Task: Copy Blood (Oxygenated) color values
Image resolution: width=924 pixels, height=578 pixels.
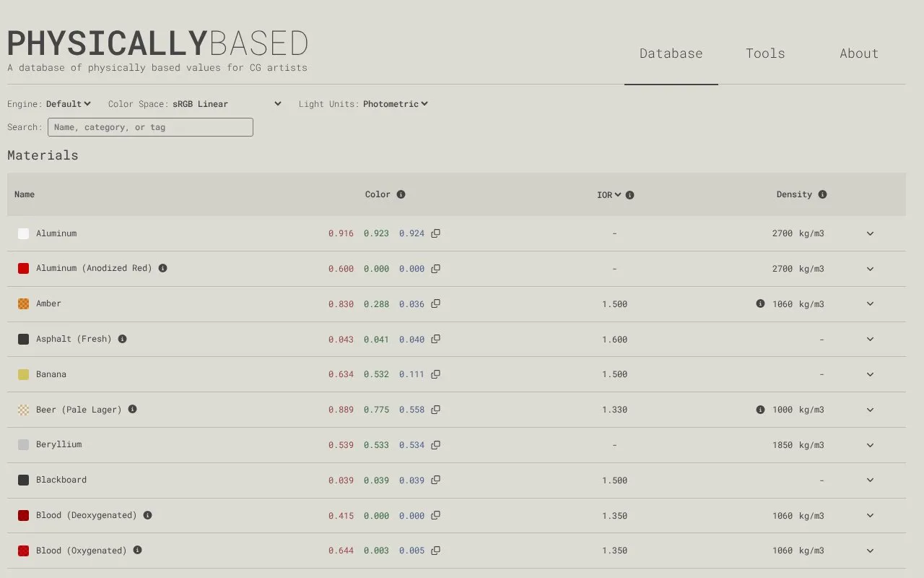Action: coord(435,551)
